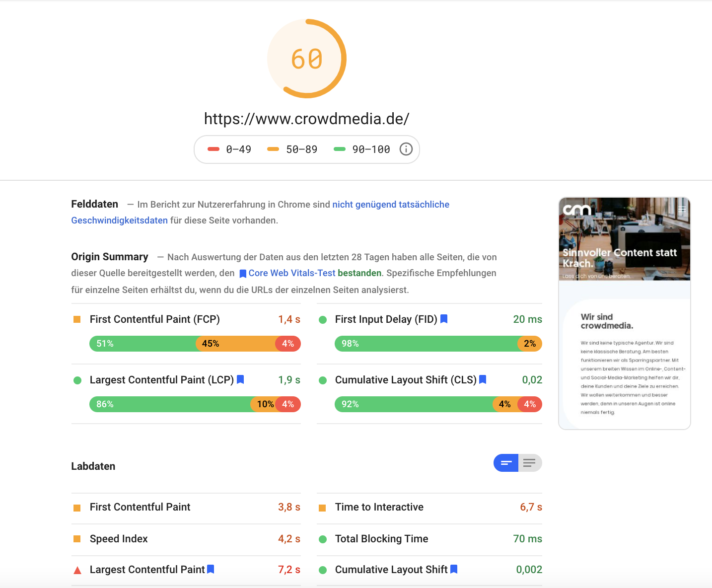Click the LCP distribution bar 86% segment

(x=170, y=404)
